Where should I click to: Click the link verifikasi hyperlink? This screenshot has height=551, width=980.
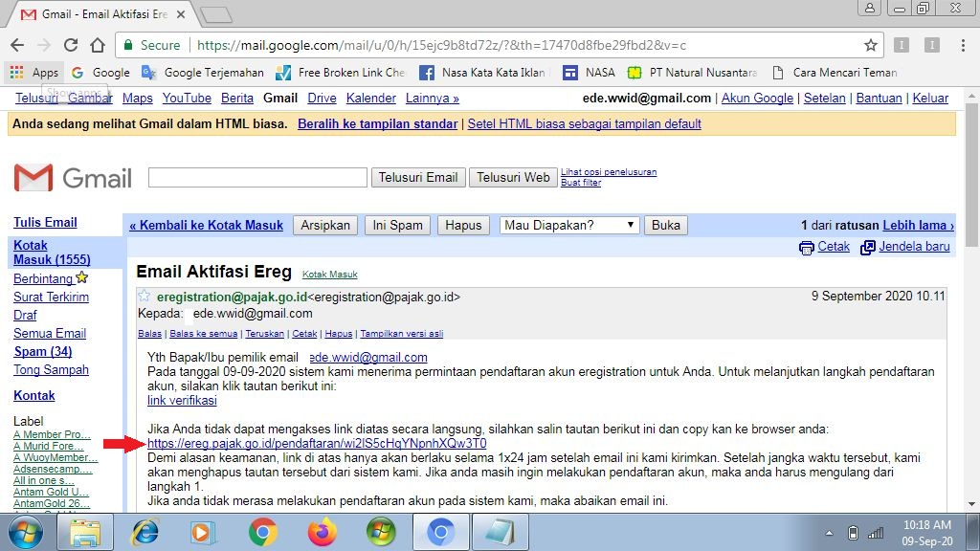[x=182, y=401]
